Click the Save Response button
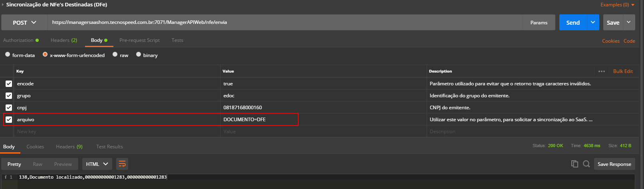This screenshot has width=644, height=189. pyautogui.click(x=614, y=164)
